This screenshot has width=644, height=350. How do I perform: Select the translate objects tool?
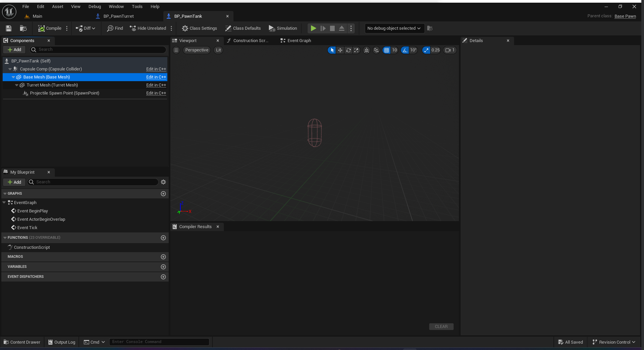coord(340,50)
